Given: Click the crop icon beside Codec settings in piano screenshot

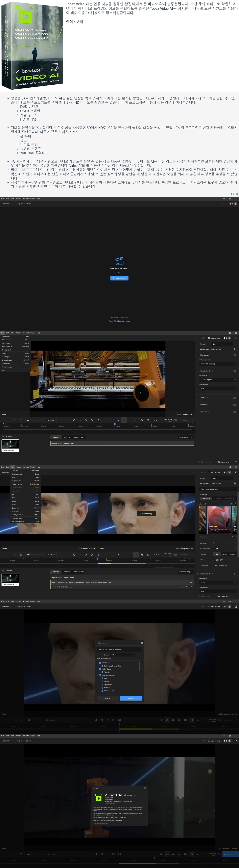Looking at the screenshot, I should tap(235, 349).
